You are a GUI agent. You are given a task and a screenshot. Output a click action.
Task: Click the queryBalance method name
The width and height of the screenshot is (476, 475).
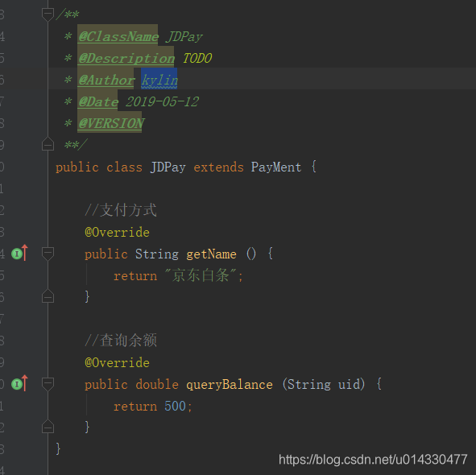click(230, 385)
